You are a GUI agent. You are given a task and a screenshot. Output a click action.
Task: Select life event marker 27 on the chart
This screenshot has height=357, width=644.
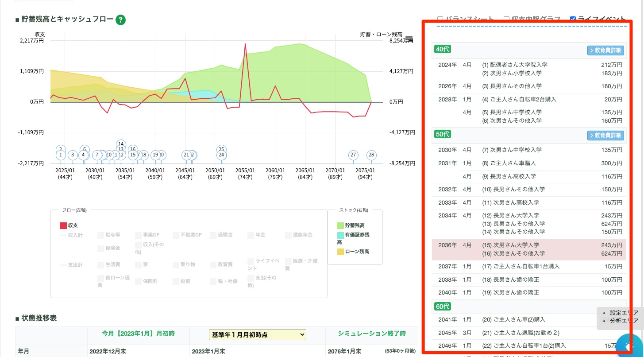click(x=353, y=155)
